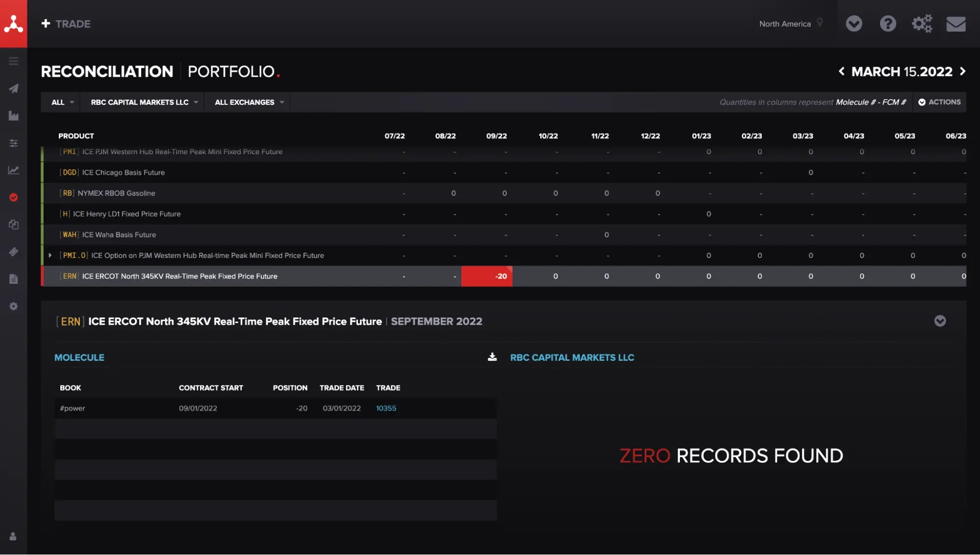Click the circled chevron in top bar
This screenshot has width=980, height=555.
point(854,24)
